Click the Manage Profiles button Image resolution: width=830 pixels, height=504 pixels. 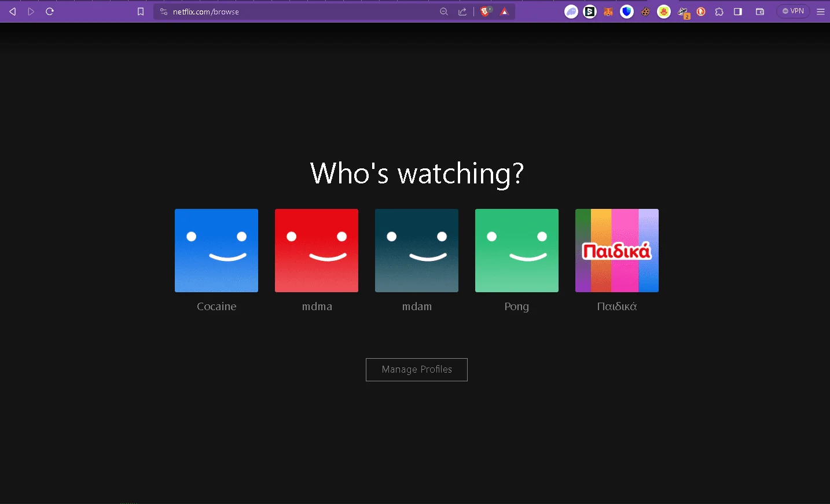[x=417, y=370]
